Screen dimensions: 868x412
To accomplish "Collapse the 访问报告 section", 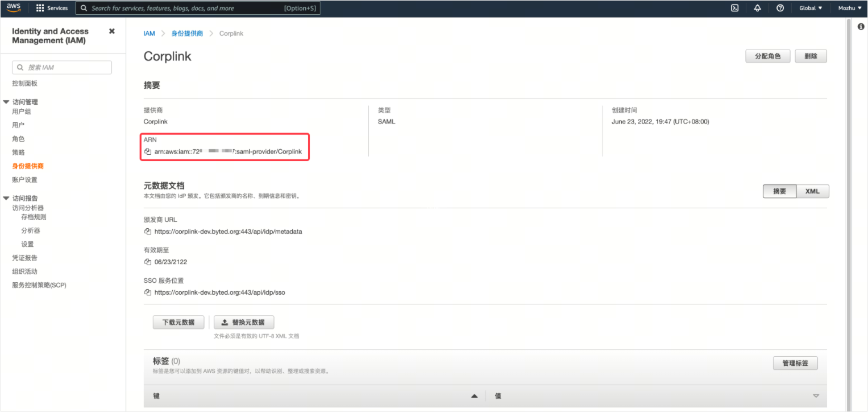I will pyautogui.click(x=6, y=198).
